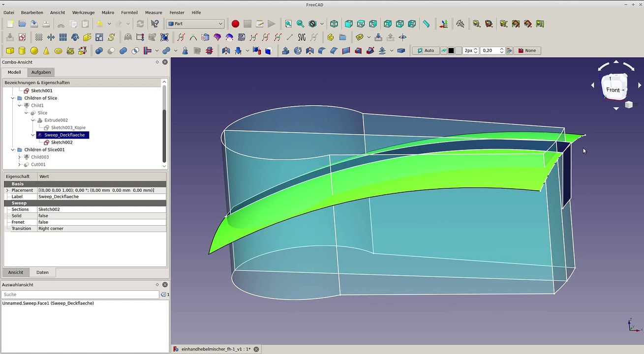644x354 pixels.
Task: Open the Bearbeiten menu
Action: (32, 12)
